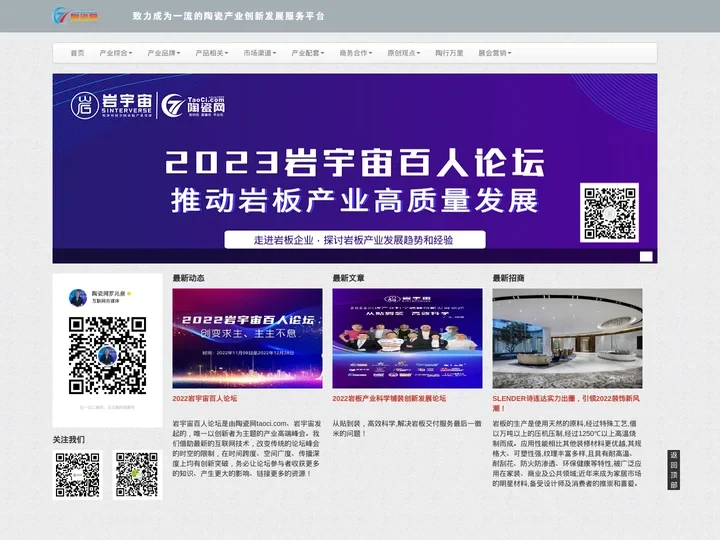Open the 2022岩宇宙百人论坛 article link

click(205, 399)
